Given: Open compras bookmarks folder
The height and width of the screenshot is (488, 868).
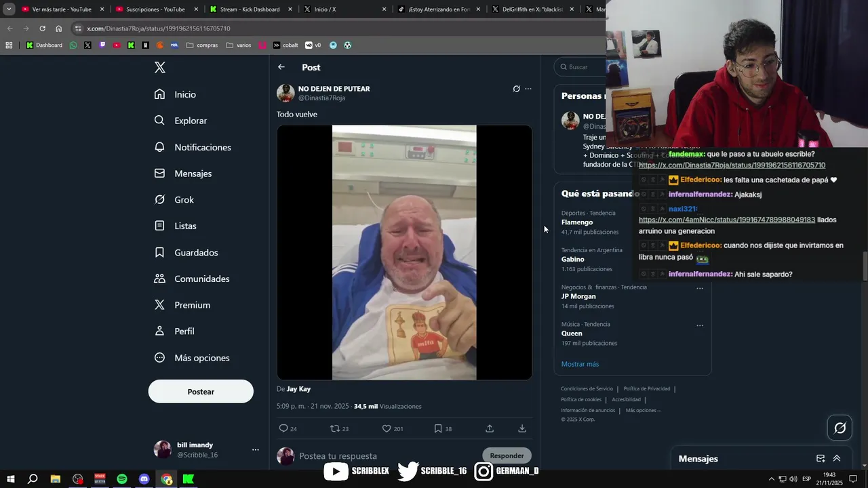Looking at the screenshot, I should click(x=202, y=45).
